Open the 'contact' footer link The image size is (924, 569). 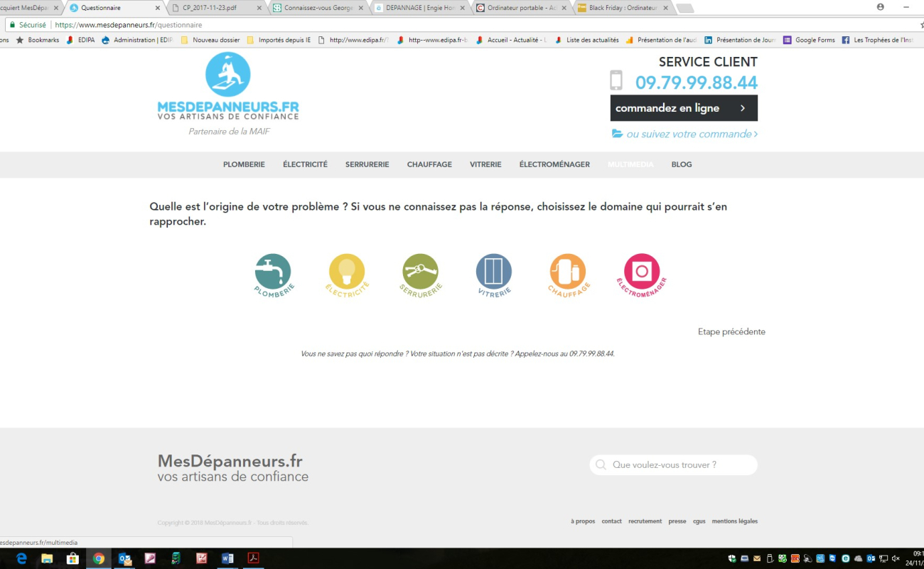[611, 521]
